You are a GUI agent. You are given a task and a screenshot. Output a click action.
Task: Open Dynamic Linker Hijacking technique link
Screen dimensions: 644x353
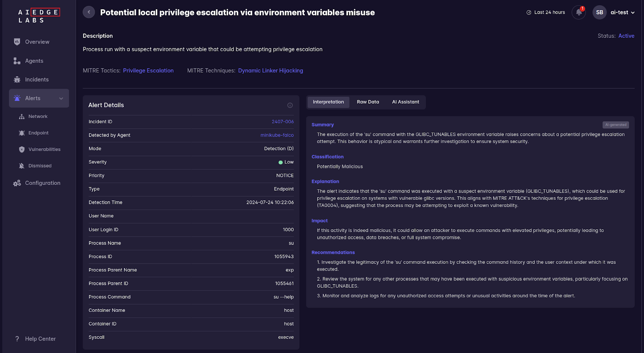270,71
